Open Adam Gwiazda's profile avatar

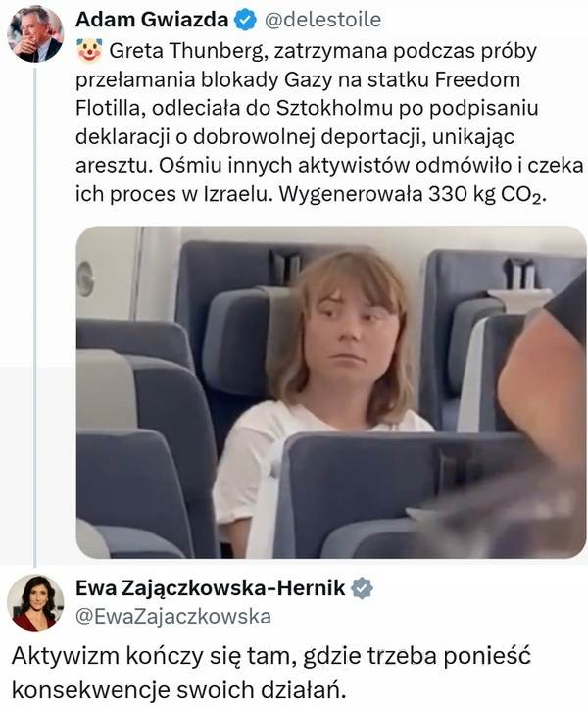tap(35, 34)
